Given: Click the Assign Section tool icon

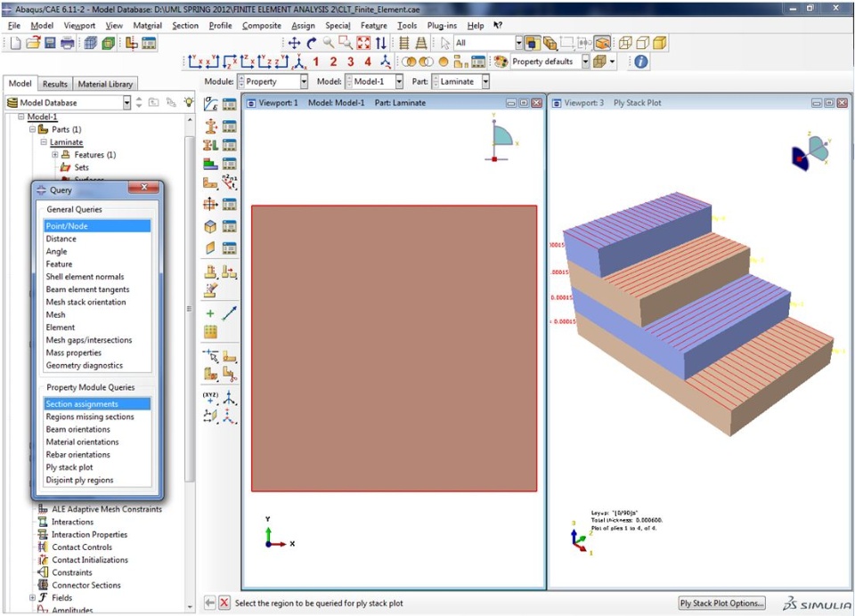Looking at the screenshot, I should pos(210,145).
